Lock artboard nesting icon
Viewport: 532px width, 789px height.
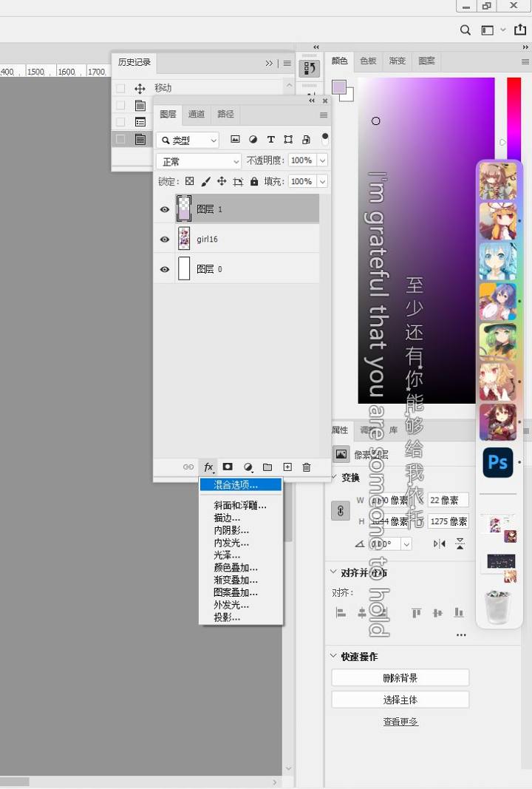pos(238,182)
